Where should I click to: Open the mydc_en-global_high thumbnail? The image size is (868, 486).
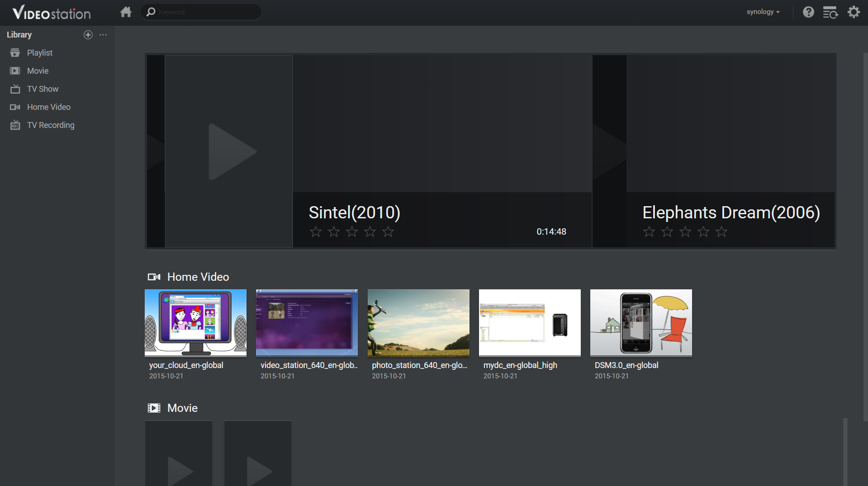[530, 323]
